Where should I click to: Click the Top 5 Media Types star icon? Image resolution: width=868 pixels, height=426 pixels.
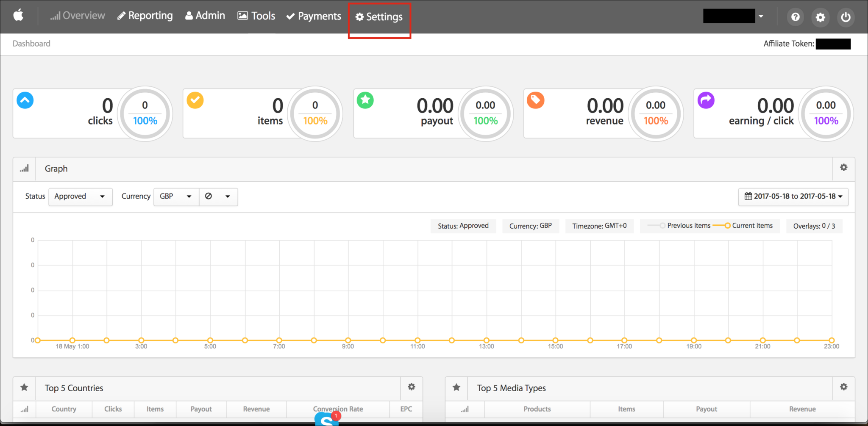[456, 387]
